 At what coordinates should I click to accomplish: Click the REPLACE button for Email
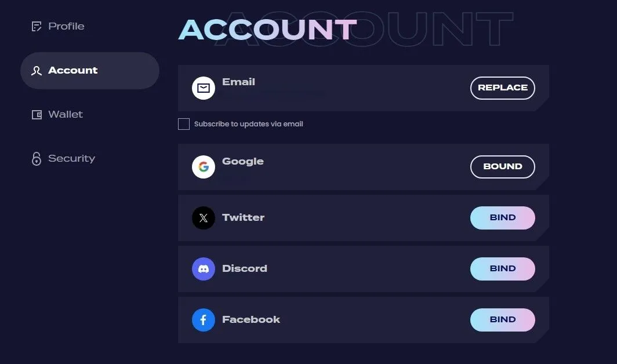pyautogui.click(x=502, y=88)
